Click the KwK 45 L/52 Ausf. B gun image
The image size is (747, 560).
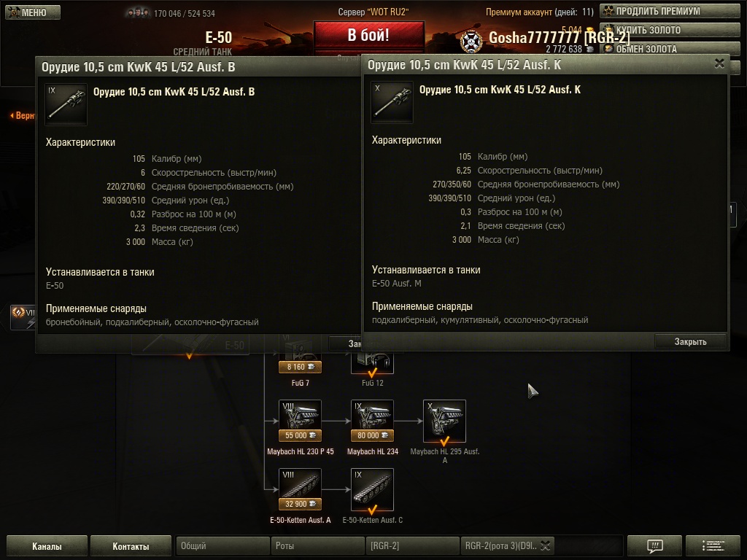pyautogui.click(x=66, y=105)
